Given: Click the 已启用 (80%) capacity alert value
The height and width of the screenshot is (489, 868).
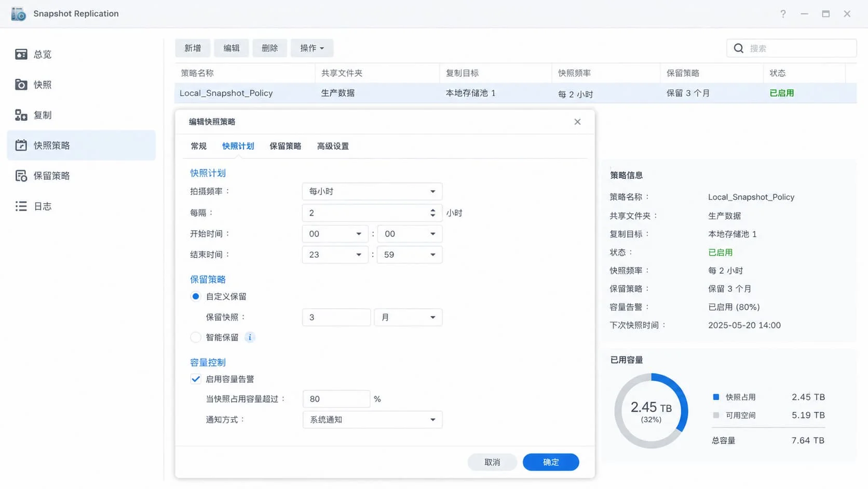Looking at the screenshot, I should 734,307.
